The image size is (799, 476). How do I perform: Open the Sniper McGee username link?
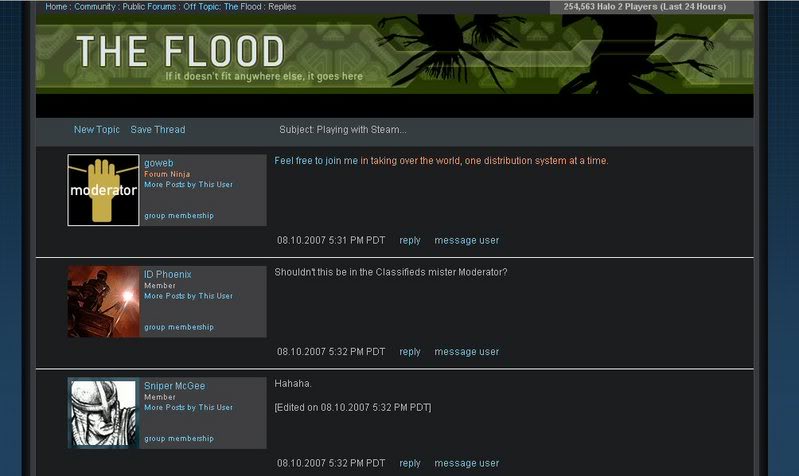pyautogui.click(x=174, y=386)
